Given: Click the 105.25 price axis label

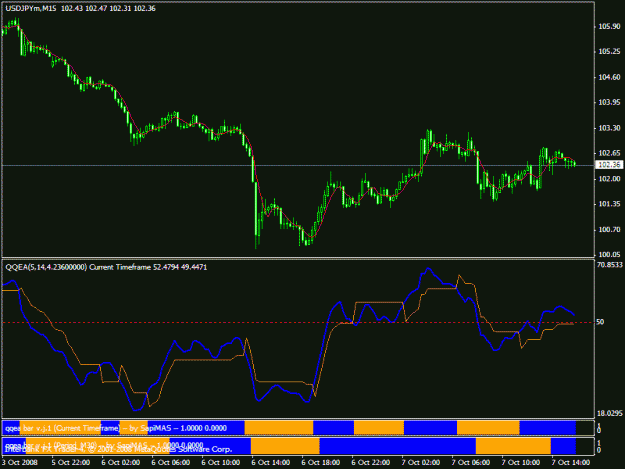Looking at the screenshot, I should (x=609, y=52).
